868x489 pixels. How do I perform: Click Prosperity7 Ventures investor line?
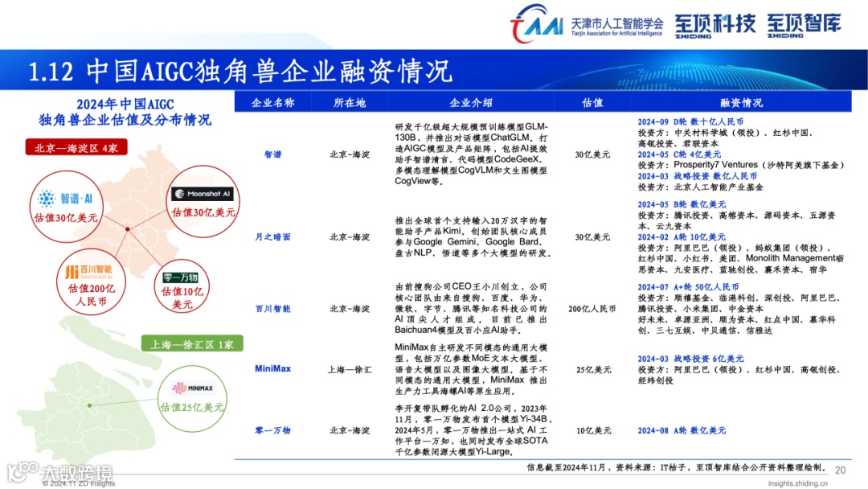coord(742,165)
